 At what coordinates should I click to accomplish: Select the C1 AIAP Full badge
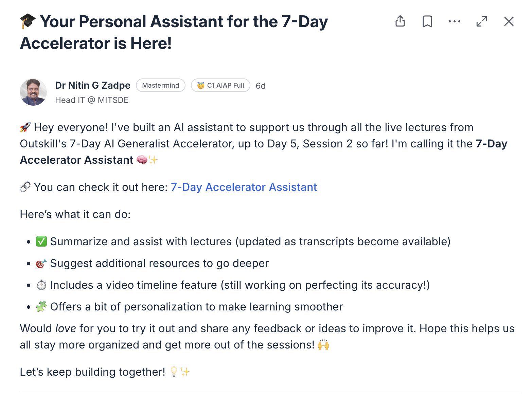[x=220, y=85]
